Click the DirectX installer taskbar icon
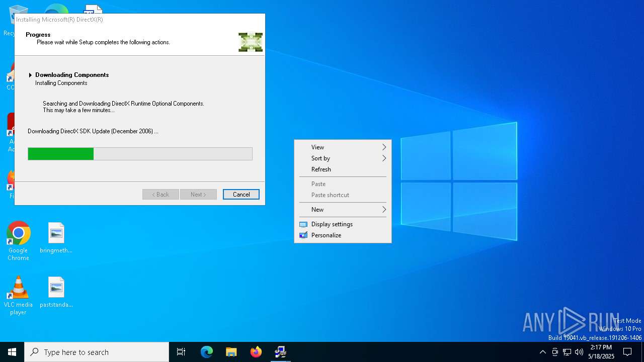The image size is (644, 362). 281,352
